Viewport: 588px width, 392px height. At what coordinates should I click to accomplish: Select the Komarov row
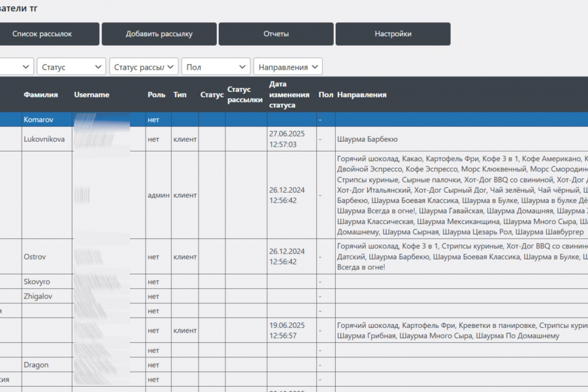(x=294, y=120)
